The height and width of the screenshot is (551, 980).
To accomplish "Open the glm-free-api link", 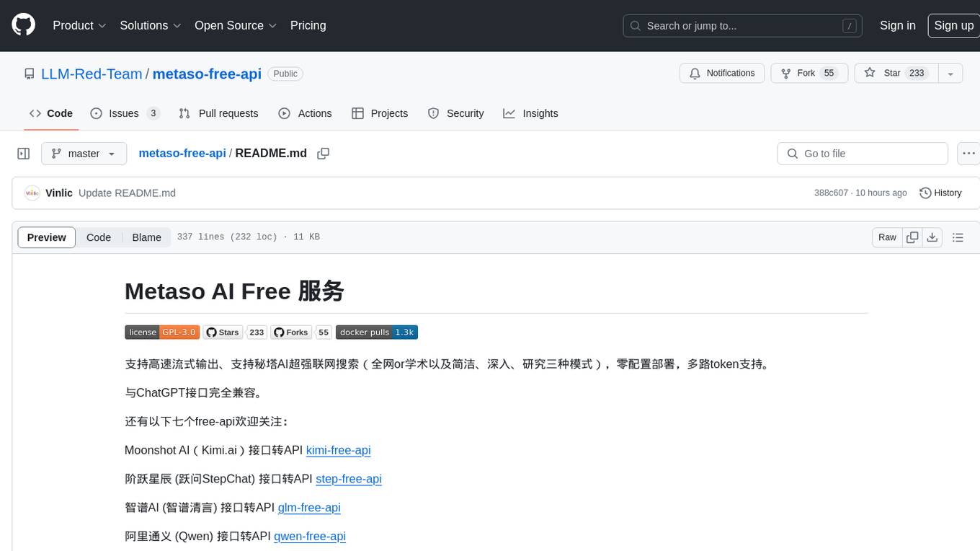I will 309,508.
